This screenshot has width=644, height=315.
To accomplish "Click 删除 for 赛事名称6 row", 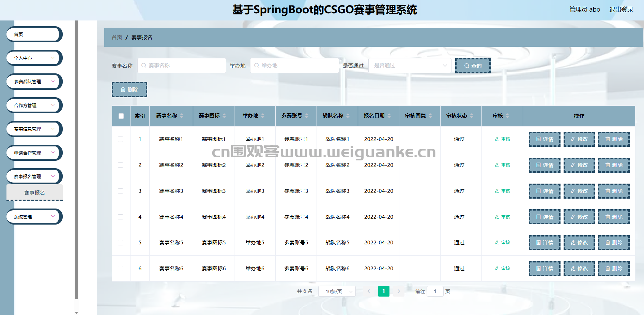I will click(x=614, y=269).
